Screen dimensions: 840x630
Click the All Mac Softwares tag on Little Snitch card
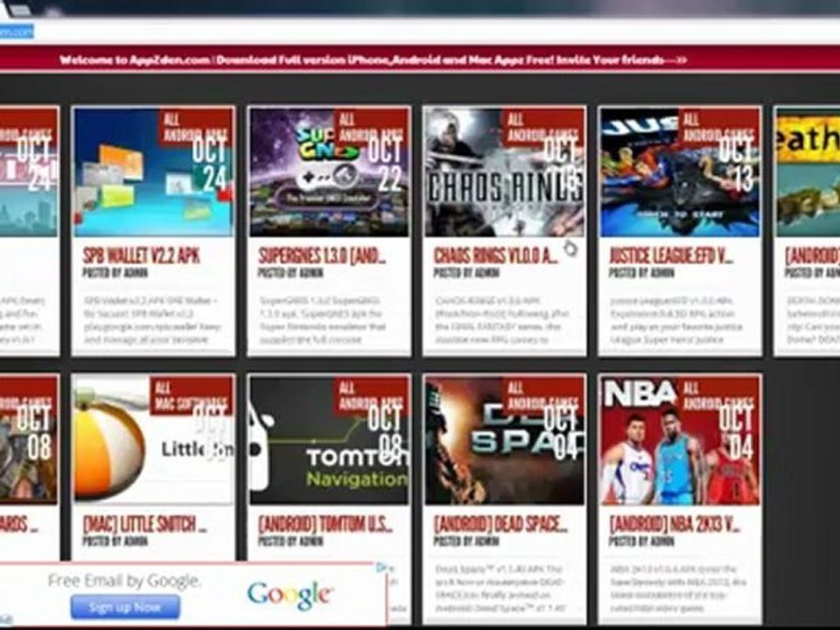coord(191,395)
